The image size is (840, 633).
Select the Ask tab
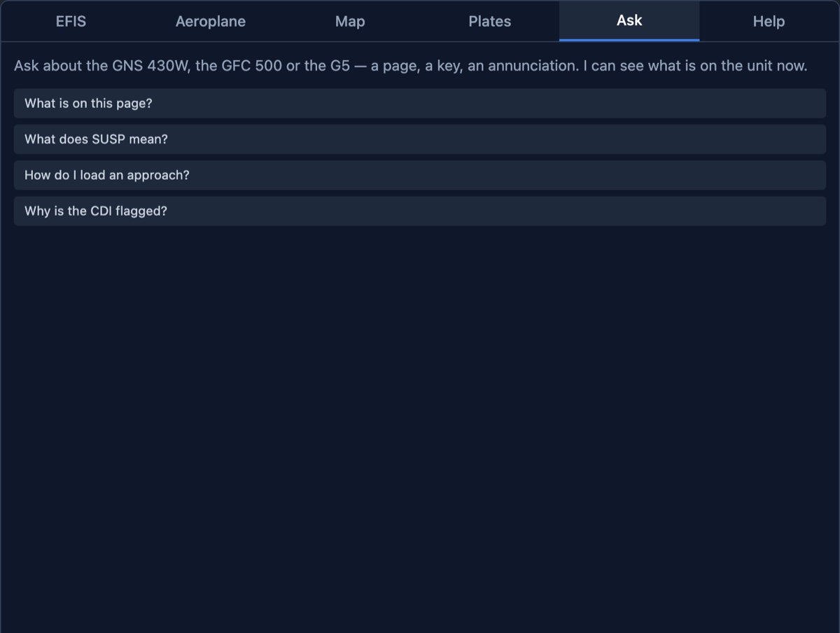click(629, 21)
